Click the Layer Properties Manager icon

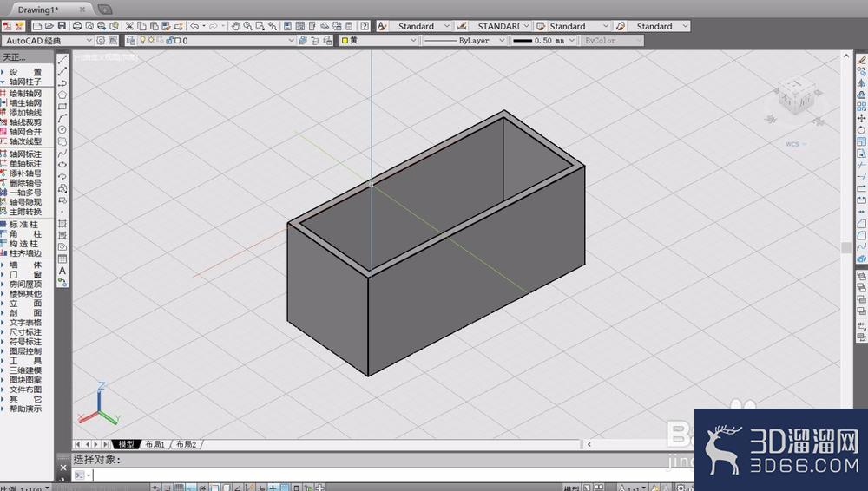pyautogui.click(x=131, y=41)
